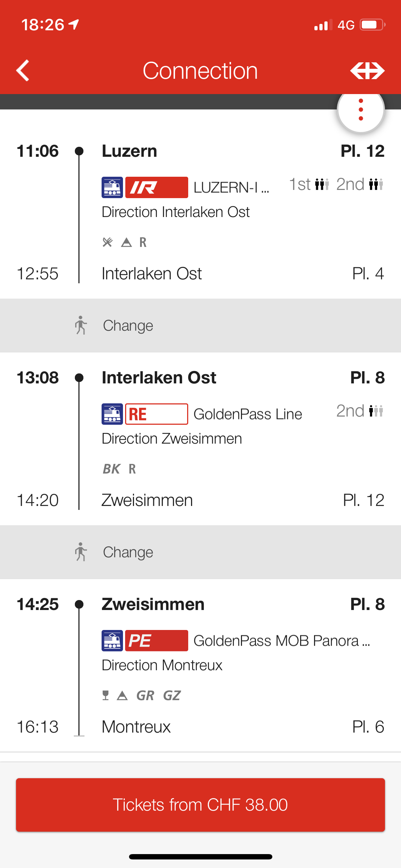Open the Luzern 11:06 departure station
The image size is (401, 868).
129,151
